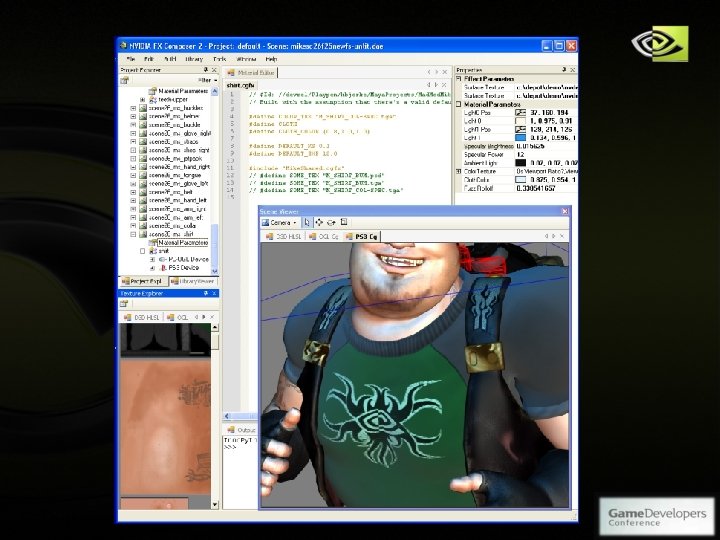
Task: Open the Window menu
Action: (246, 59)
